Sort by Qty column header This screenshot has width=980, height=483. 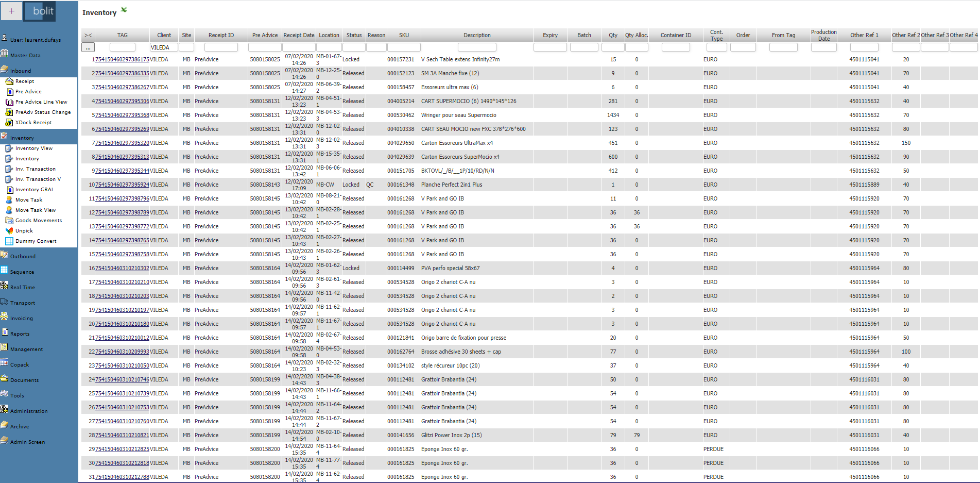(613, 35)
